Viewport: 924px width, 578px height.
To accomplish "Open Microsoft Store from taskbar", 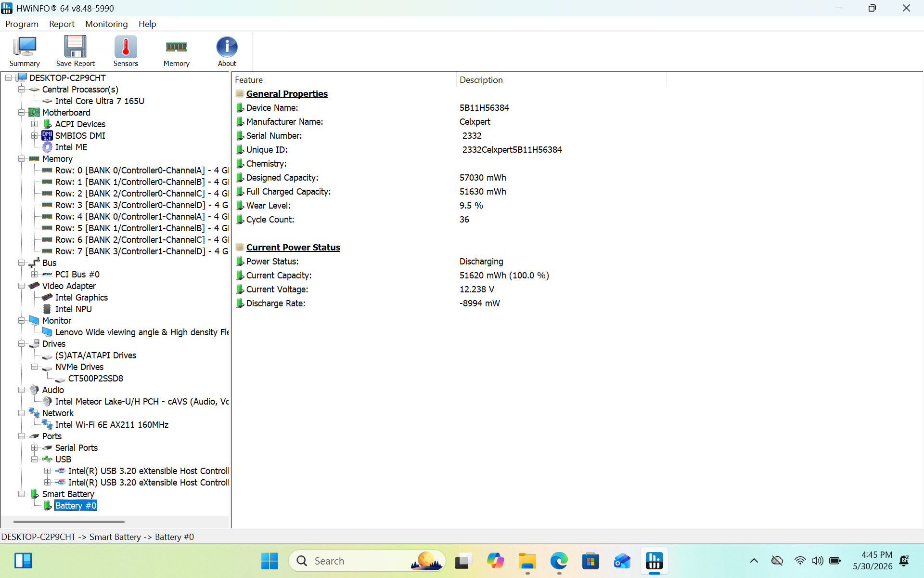I will click(590, 561).
